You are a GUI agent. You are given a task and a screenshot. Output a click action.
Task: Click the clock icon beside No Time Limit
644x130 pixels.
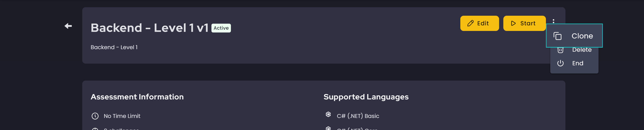95,116
